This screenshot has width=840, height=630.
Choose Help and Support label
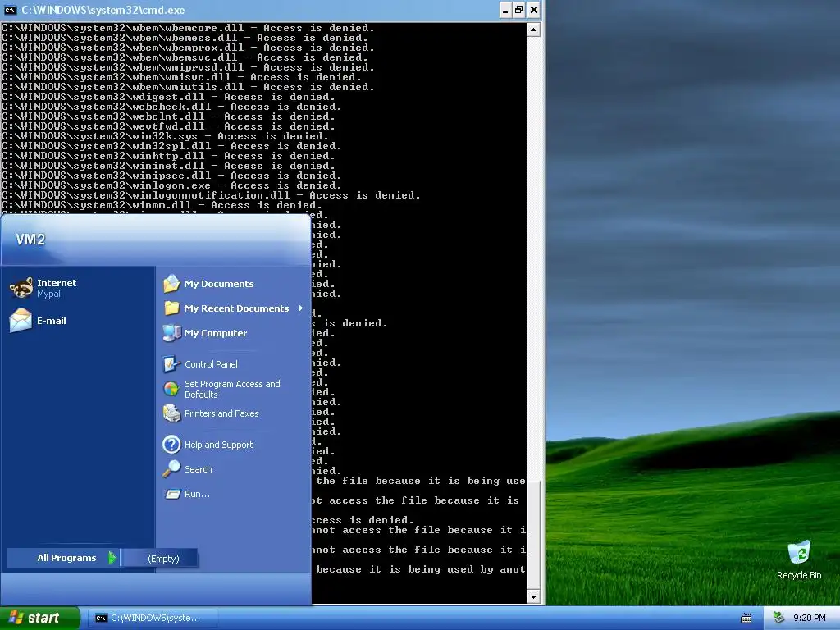pos(218,444)
